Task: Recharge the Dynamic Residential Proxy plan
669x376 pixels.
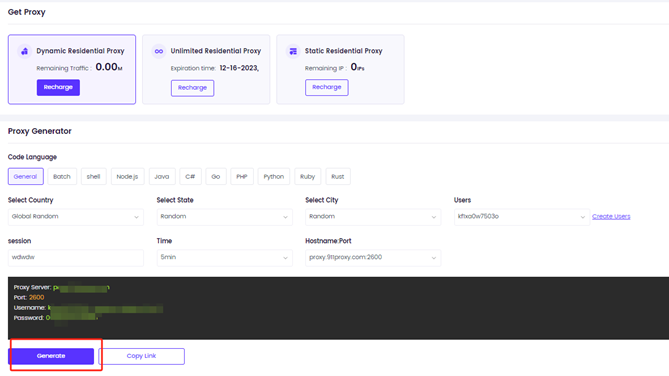Action: pyautogui.click(x=58, y=87)
